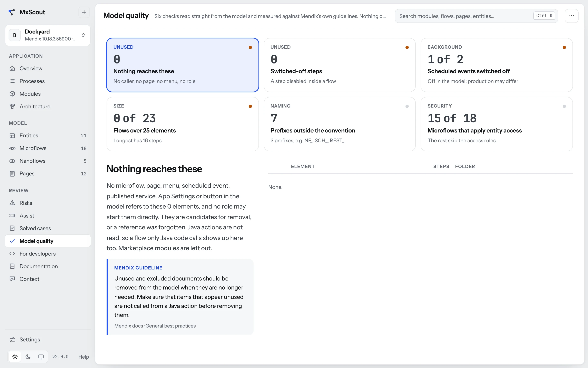The width and height of the screenshot is (588, 368).
Task: Click the Ctrl K shortcut badge
Action: 544,16
